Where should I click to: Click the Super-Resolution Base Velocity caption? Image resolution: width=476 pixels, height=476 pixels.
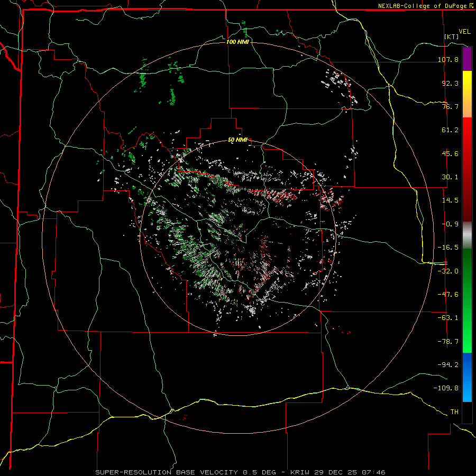click(x=240, y=472)
